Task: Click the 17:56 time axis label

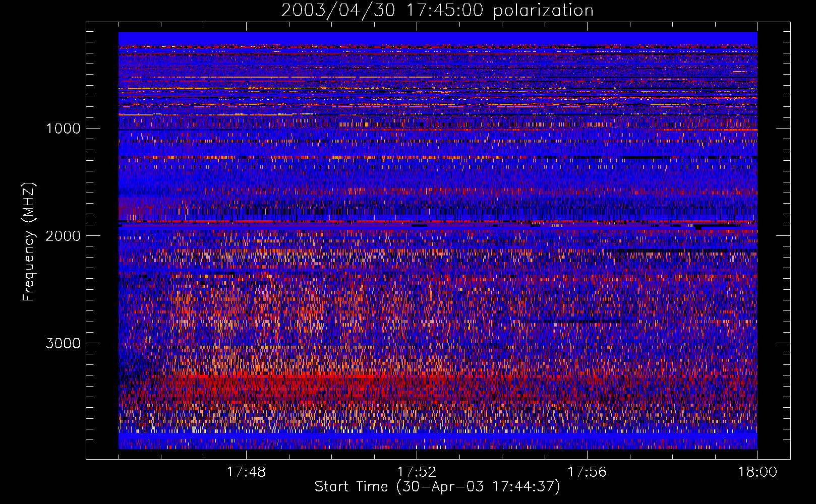Action: click(587, 472)
